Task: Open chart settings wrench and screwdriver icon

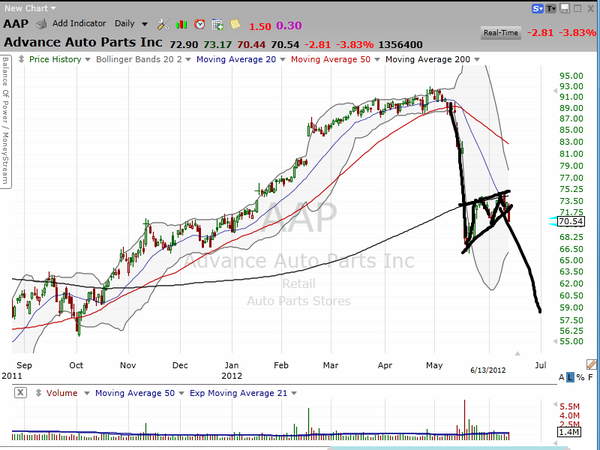Action: point(163,24)
